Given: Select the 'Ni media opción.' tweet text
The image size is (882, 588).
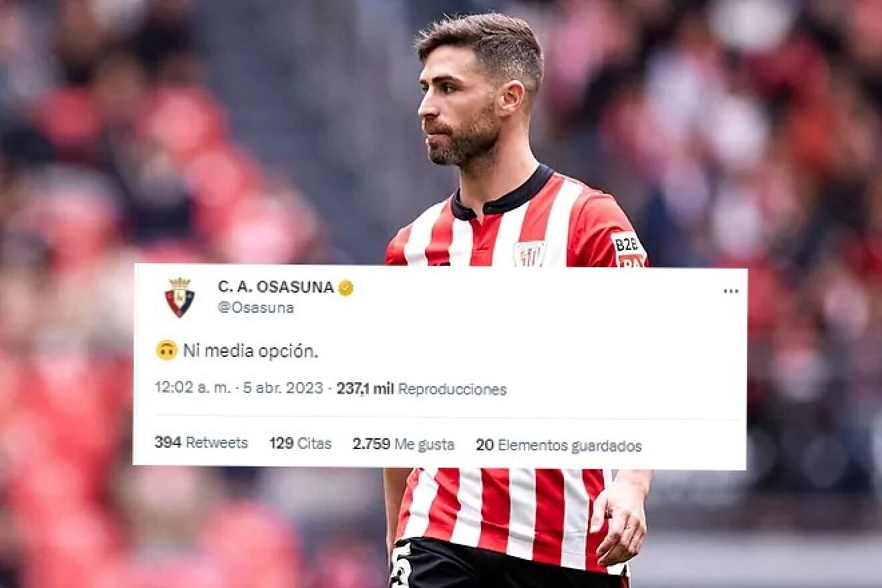Looking at the screenshot, I should (251, 351).
